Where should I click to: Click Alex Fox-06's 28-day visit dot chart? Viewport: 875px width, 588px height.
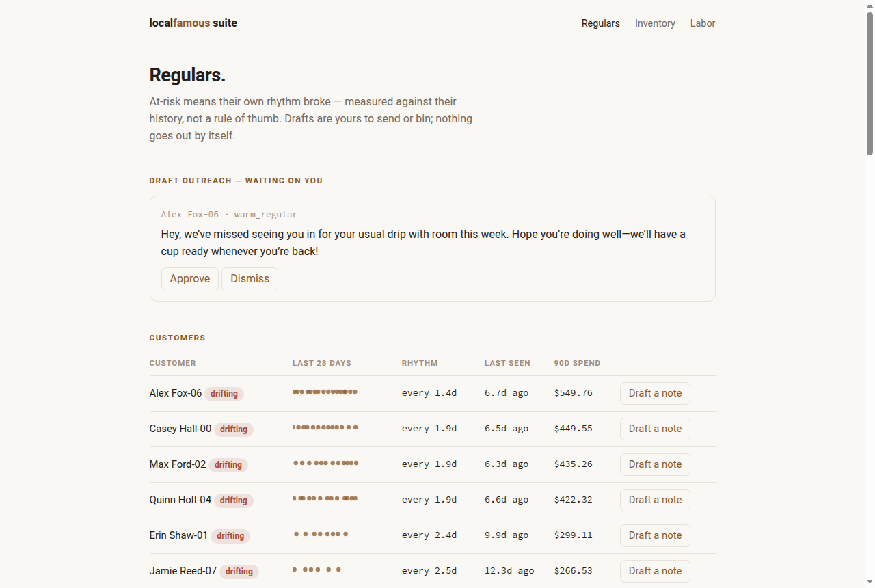click(325, 392)
